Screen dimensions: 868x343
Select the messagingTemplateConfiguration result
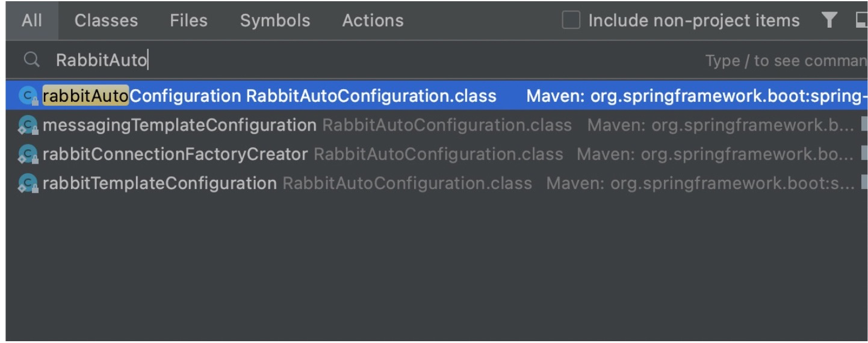pyautogui.click(x=437, y=125)
